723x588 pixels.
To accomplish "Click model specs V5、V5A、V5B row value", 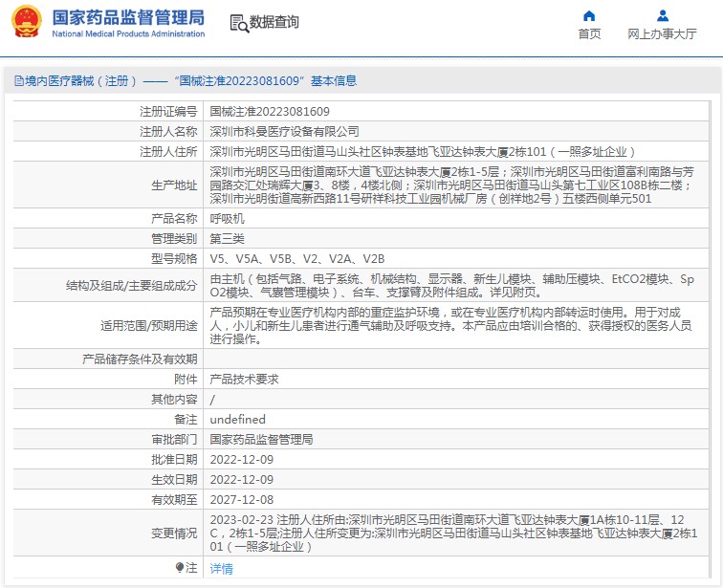I will (x=296, y=259).
